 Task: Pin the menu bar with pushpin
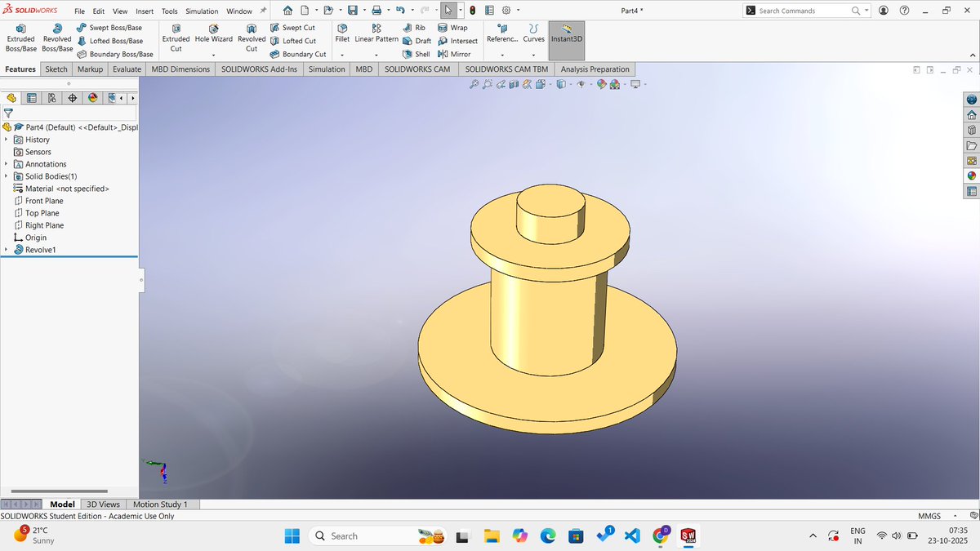pos(263,11)
